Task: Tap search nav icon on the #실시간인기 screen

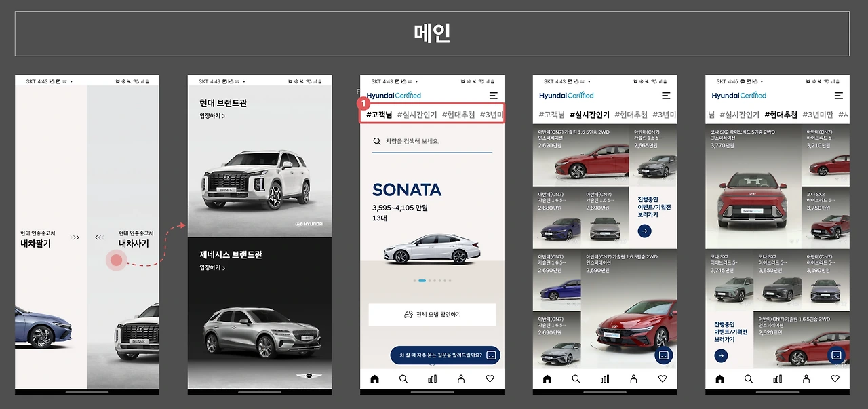Action: click(576, 379)
